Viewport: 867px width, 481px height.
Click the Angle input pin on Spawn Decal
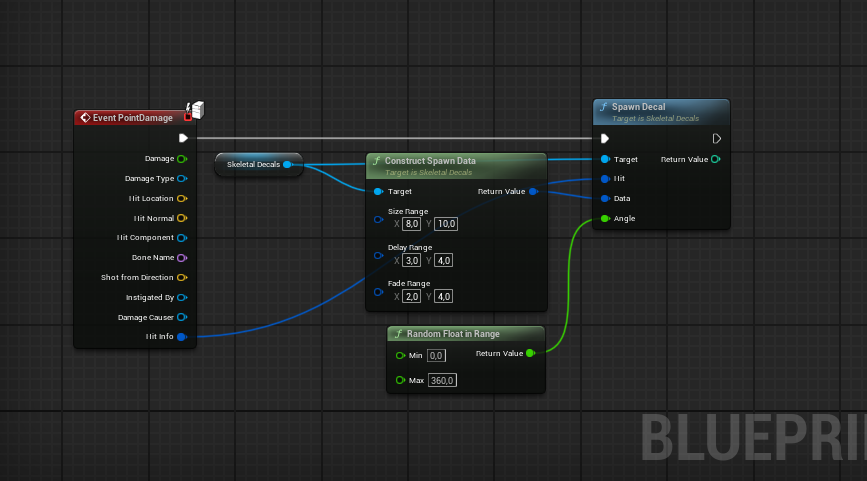point(604,218)
